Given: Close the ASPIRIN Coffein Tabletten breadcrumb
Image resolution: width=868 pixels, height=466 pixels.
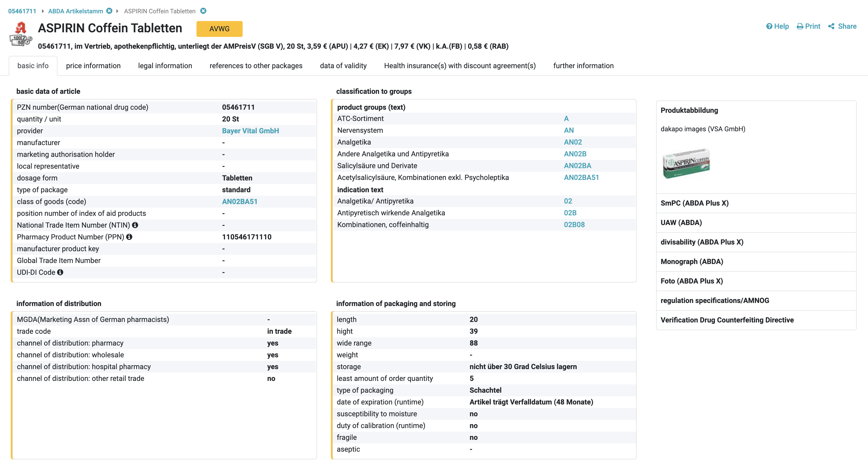Looking at the screenshot, I should 203,11.
